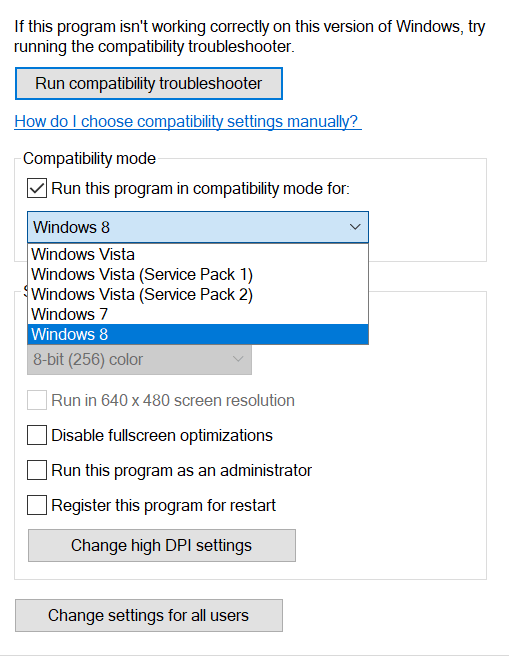Click Change settings for all users button
This screenshot has width=509, height=656.
(x=149, y=615)
